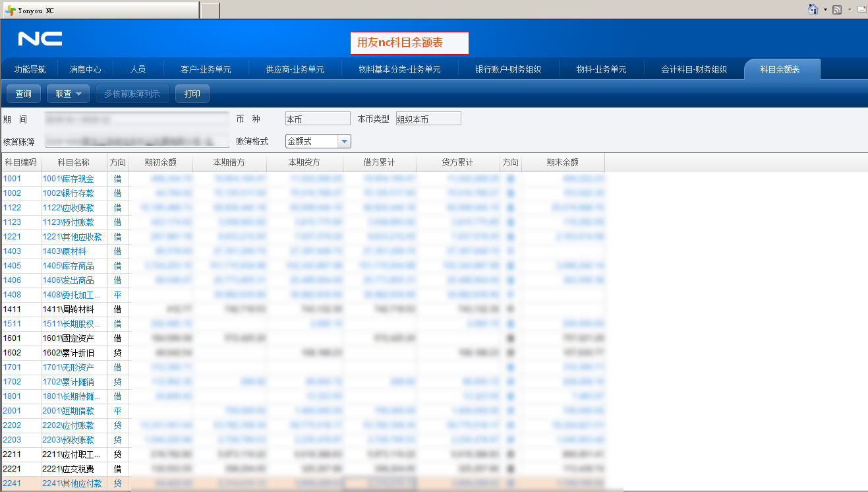Click the 打印 button

pyautogui.click(x=192, y=94)
